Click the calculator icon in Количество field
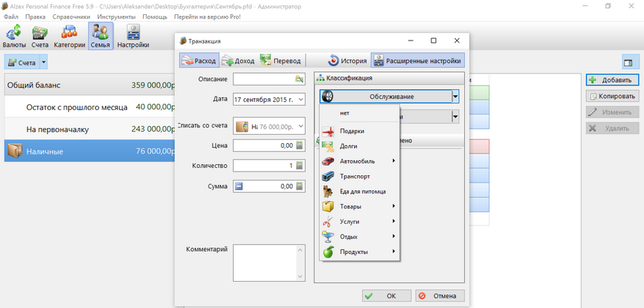 (x=300, y=166)
